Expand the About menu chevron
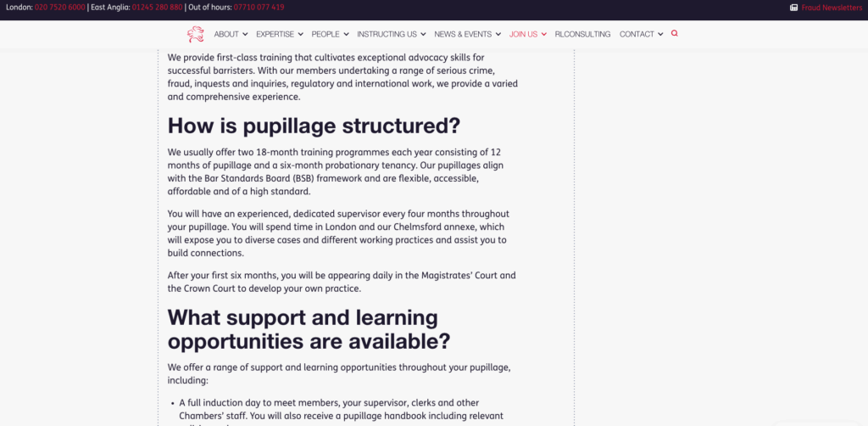 245,35
